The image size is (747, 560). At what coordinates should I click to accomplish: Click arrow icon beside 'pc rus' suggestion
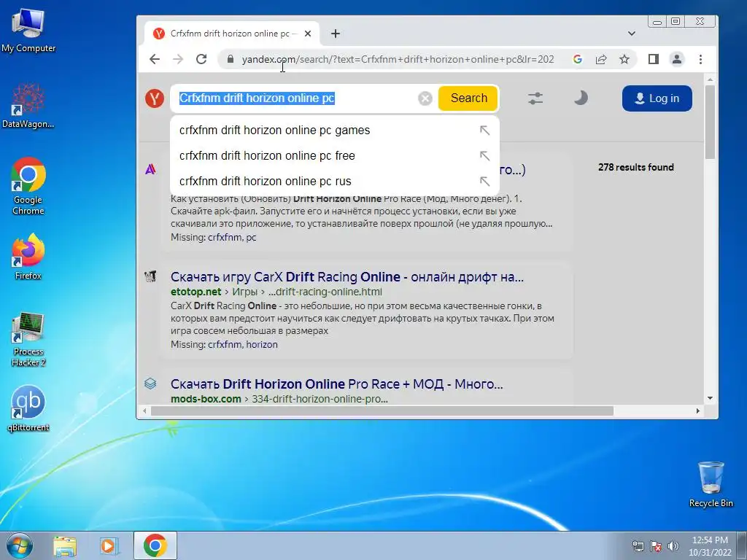pyautogui.click(x=484, y=182)
